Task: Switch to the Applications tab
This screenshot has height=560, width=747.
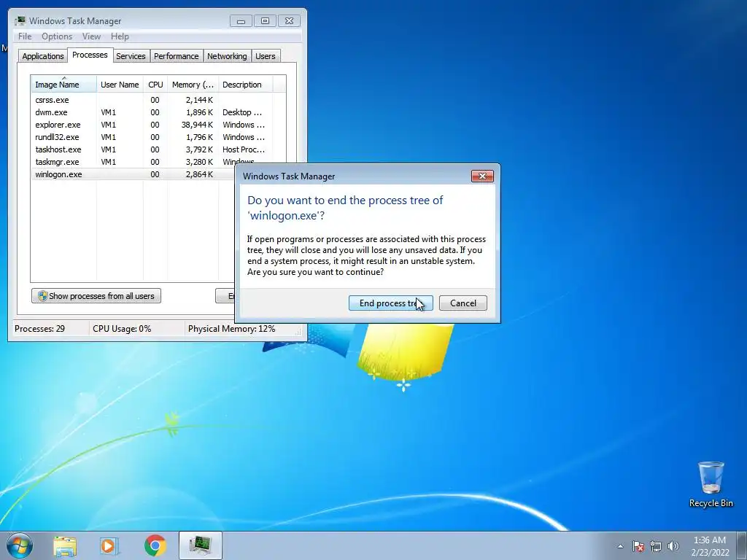Action: tap(43, 56)
